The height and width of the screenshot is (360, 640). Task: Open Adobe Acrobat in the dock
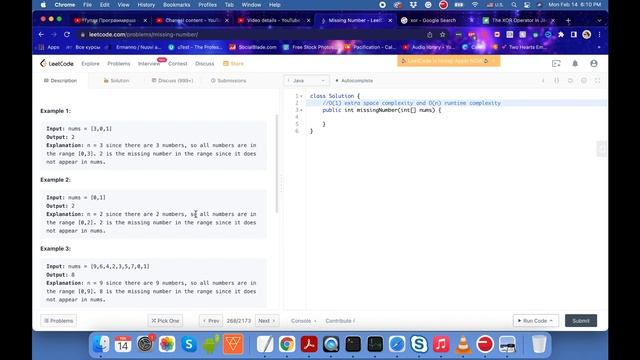[x=309, y=344]
